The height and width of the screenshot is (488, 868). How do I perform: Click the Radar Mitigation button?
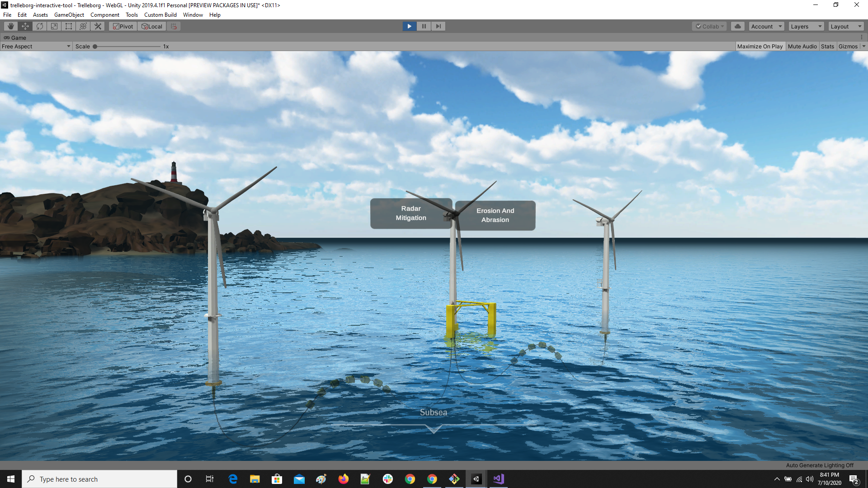click(410, 213)
